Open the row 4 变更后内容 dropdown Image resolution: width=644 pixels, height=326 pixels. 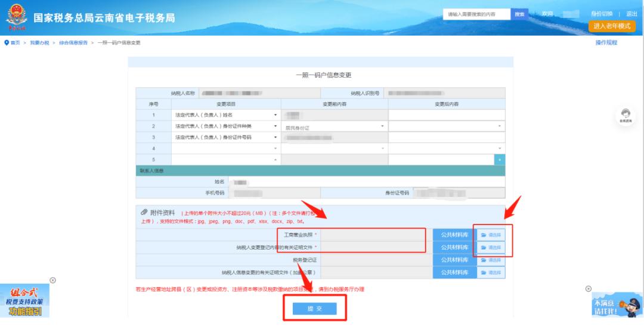[447, 149]
